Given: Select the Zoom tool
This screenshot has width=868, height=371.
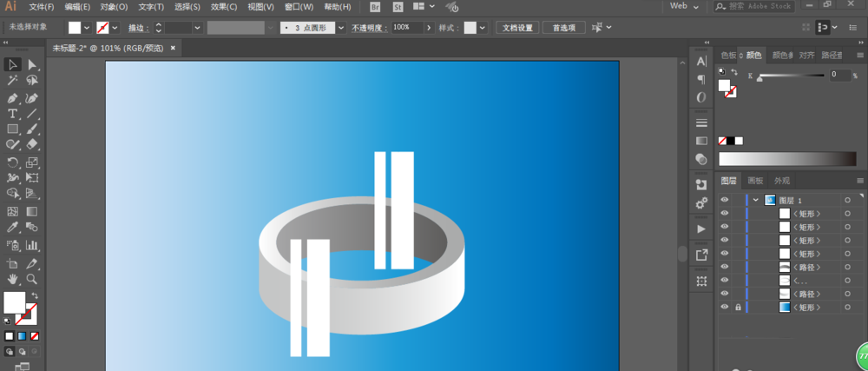Looking at the screenshot, I should tap(32, 279).
